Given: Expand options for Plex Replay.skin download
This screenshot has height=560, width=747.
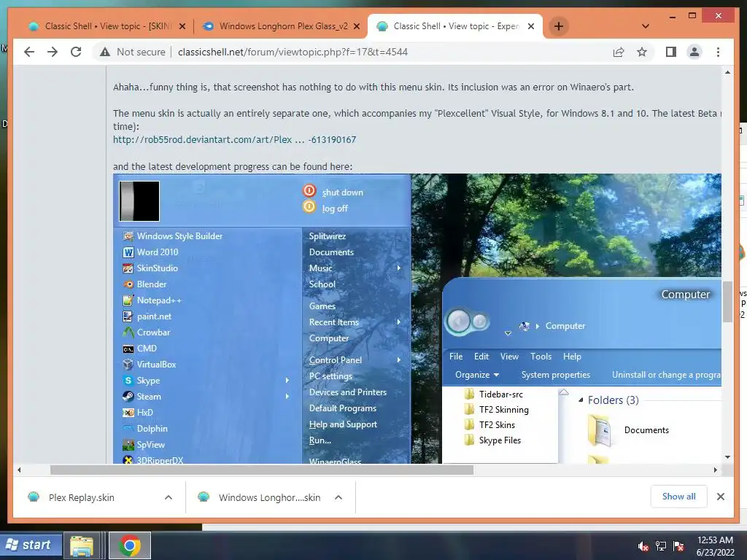Looking at the screenshot, I should 169,497.
